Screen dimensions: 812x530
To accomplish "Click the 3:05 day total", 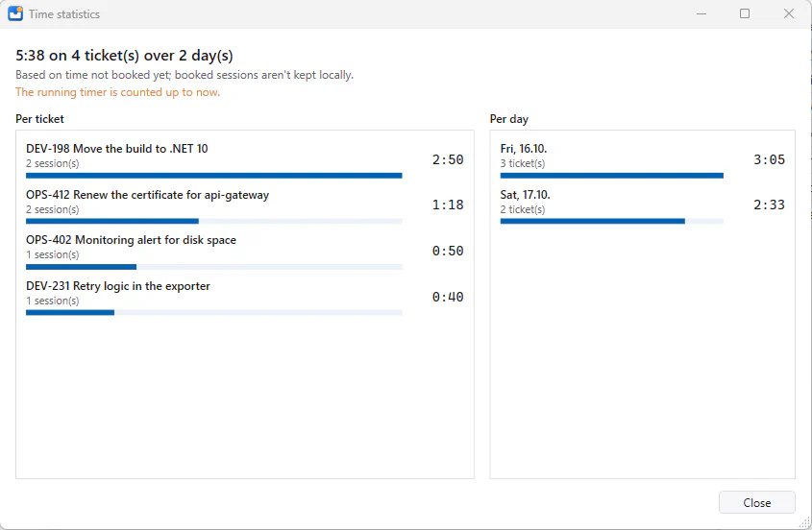I will (x=769, y=159).
